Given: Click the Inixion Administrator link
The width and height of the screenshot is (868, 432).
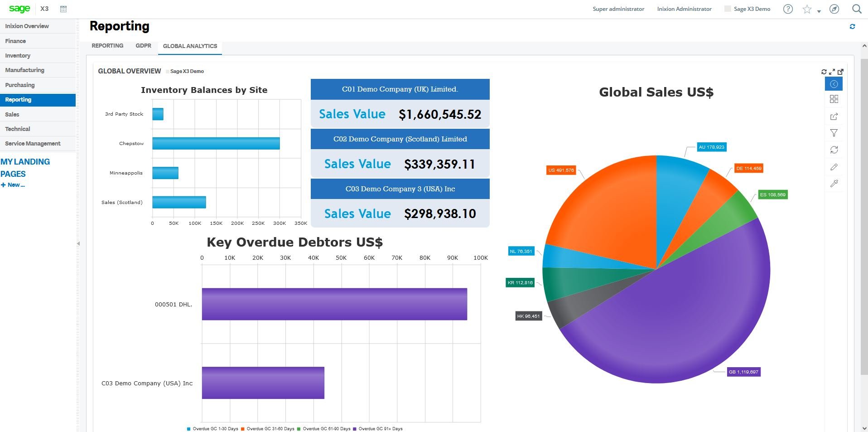Looking at the screenshot, I should coord(684,9).
